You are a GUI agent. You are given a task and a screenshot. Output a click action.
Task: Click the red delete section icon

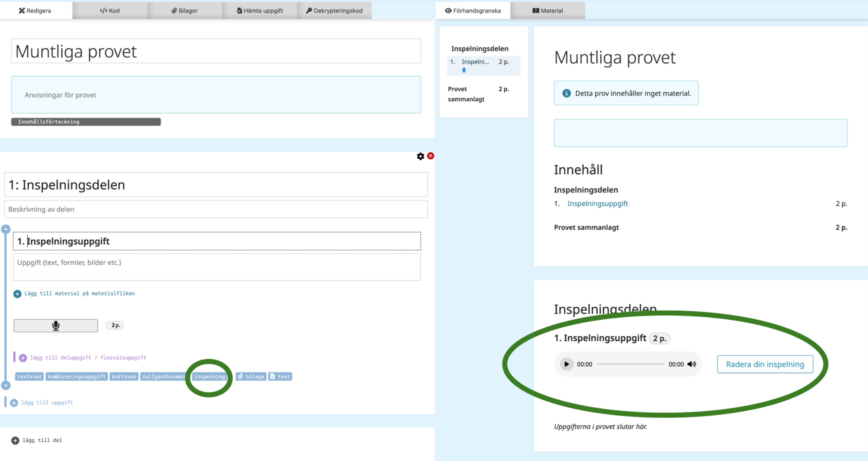[430, 156]
